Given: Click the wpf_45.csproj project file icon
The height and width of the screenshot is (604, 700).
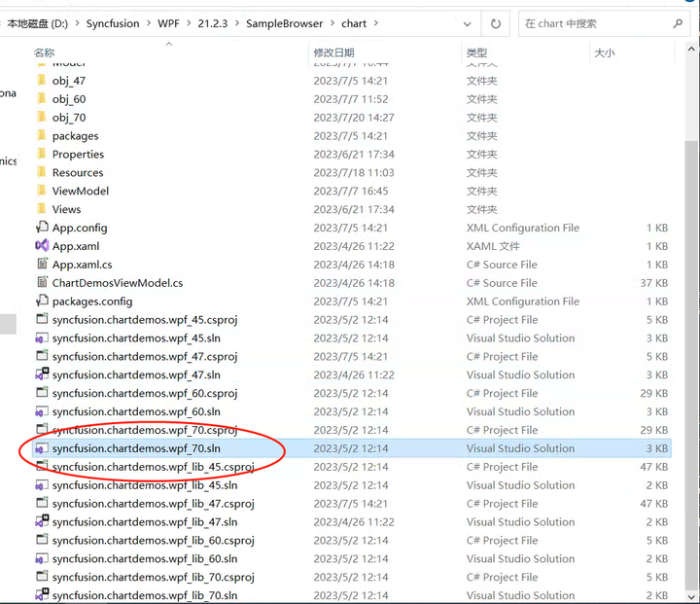Looking at the screenshot, I should (42, 319).
